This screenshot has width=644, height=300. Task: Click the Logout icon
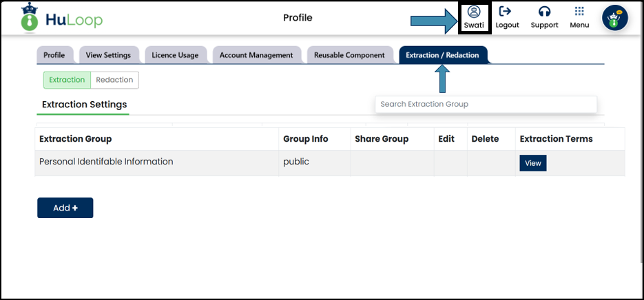pos(507,12)
